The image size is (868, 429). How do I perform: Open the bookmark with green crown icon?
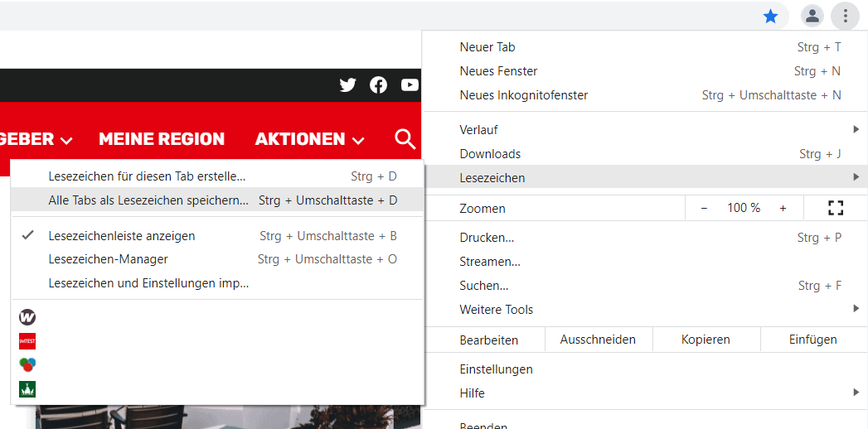pyautogui.click(x=27, y=389)
